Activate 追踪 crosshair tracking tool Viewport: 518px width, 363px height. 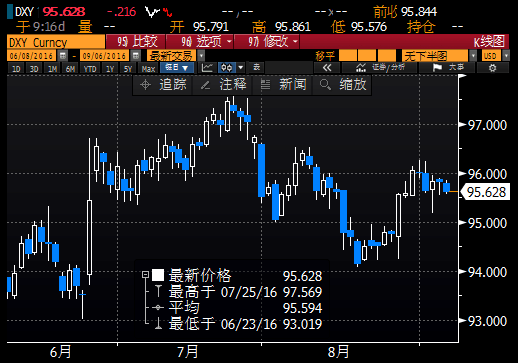click(163, 85)
